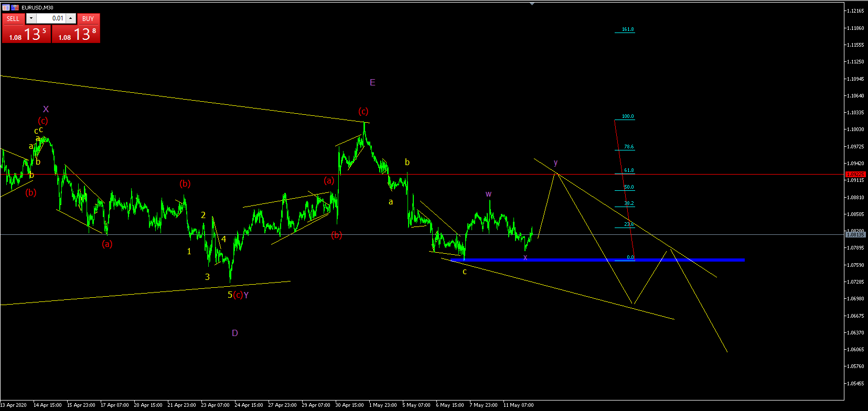This screenshot has height=411, width=868.
Task: Click the purple y projection label
Action: 555,163
